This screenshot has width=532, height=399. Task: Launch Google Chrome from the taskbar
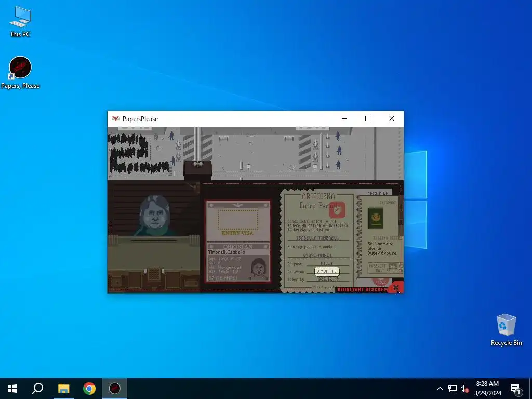tap(89, 389)
